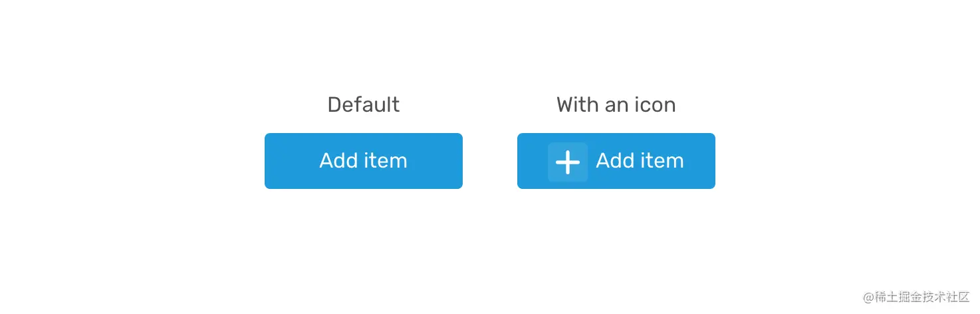
Task: Click the blue button under the "Default" label
Action: coord(364,161)
